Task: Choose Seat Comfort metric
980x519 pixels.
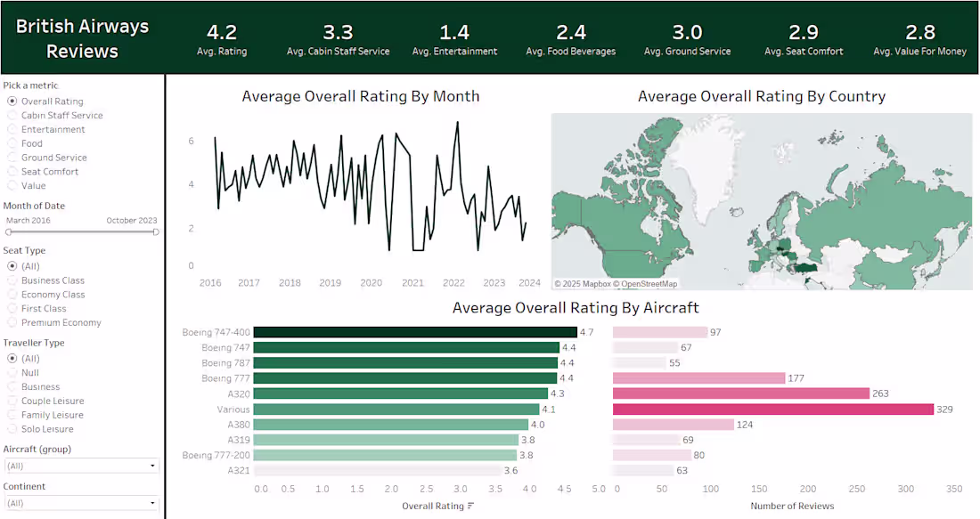Action: pos(12,172)
